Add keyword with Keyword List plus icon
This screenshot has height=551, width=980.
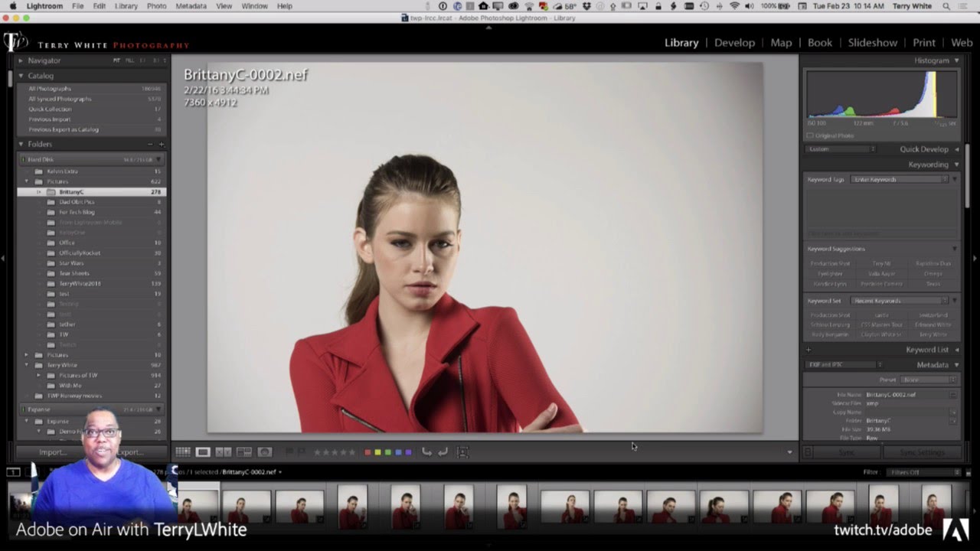[x=808, y=350]
